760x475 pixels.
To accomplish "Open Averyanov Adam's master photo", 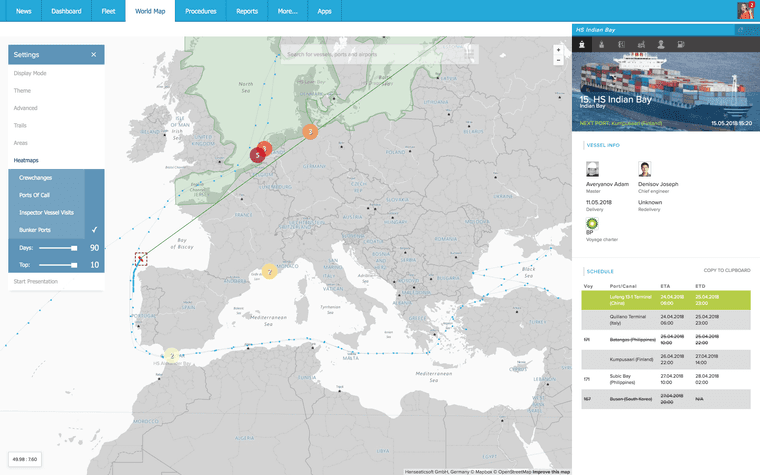I will pos(592,169).
